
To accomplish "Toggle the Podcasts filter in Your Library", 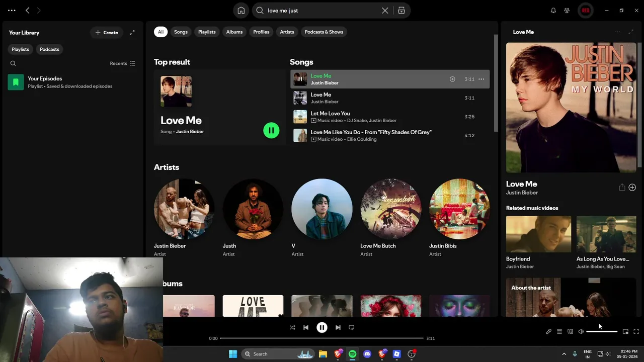I will pos(49,49).
